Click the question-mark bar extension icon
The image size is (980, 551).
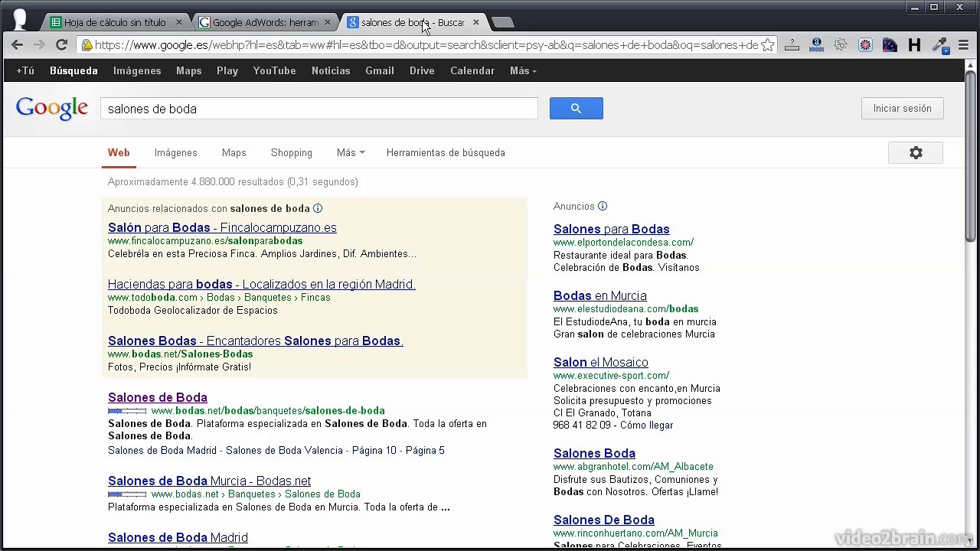pos(792,45)
